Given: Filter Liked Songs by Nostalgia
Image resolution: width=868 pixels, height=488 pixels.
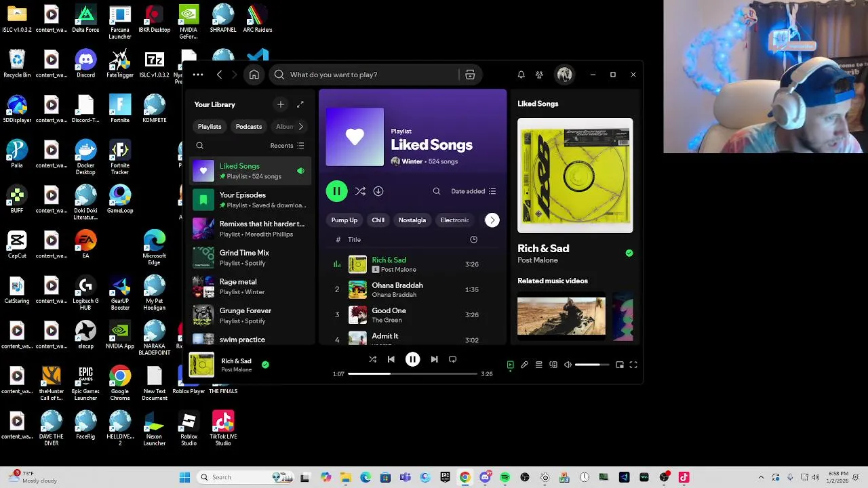Looking at the screenshot, I should pos(412,220).
